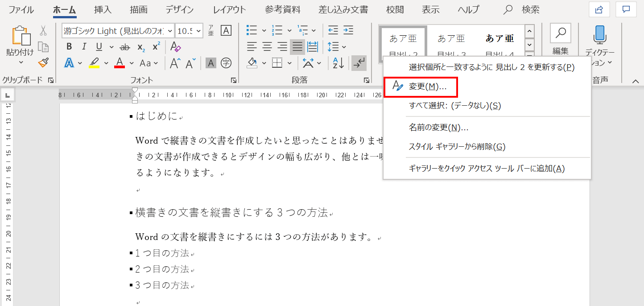Click the Sort A-Z icon
Image resolution: width=644 pixels, height=306 pixels.
point(339,63)
